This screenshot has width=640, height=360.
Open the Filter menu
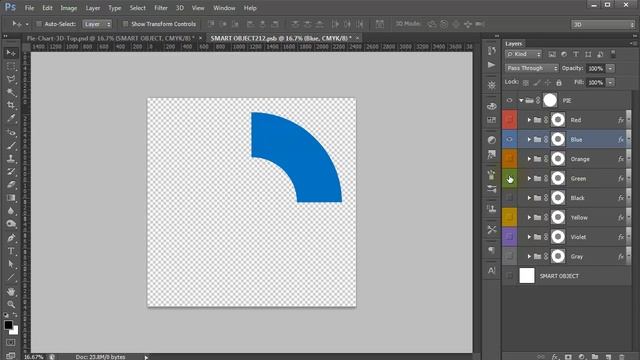click(x=161, y=8)
